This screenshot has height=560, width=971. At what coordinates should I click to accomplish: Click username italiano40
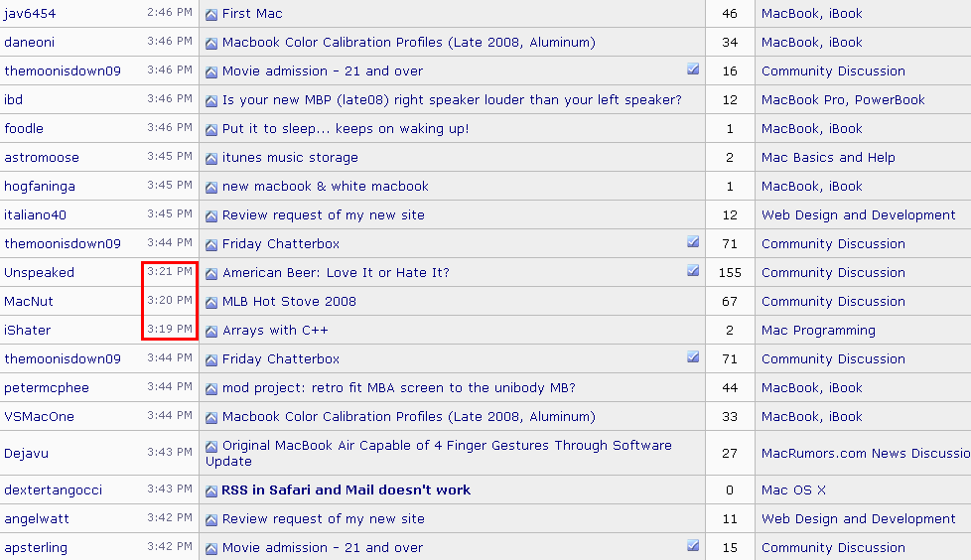[x=36, y=214]
